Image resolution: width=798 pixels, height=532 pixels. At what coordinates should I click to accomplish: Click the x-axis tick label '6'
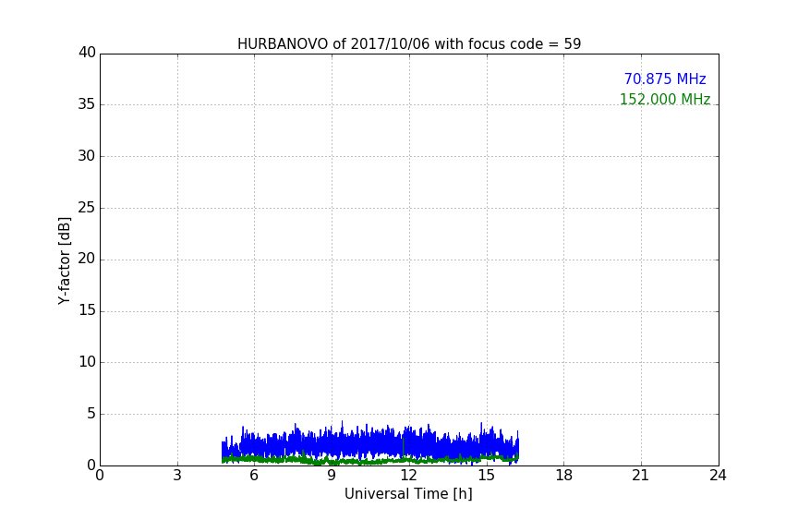click(254, 476)
